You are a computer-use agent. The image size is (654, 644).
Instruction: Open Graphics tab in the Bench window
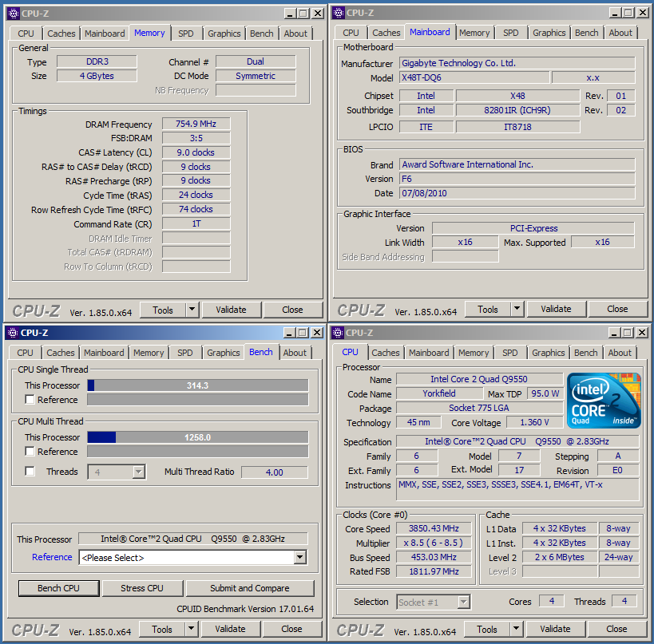[x=224, y=353]
